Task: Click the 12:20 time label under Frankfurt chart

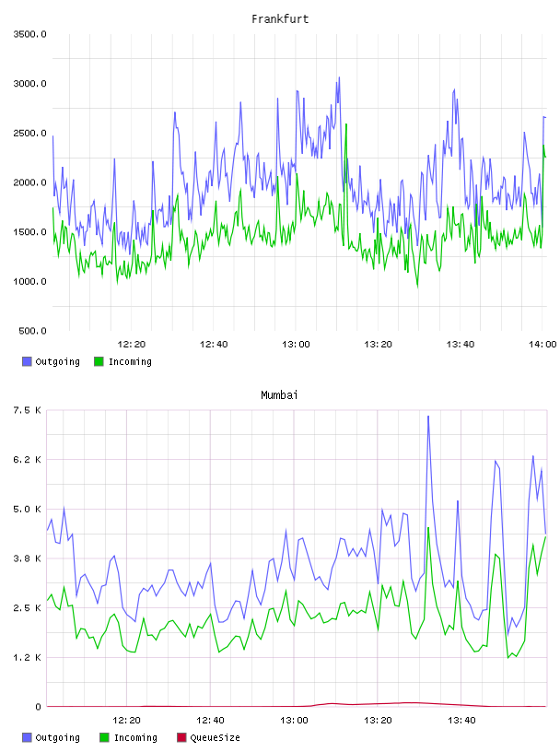Action: 132,344
